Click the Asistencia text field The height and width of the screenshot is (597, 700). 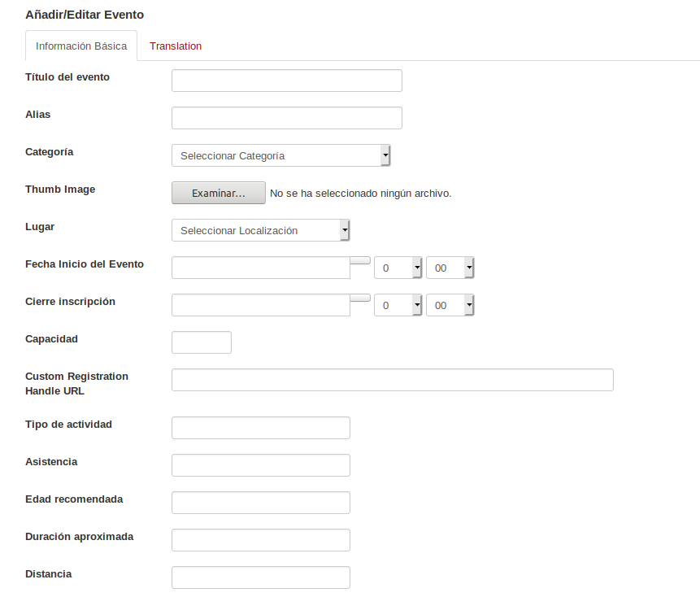[260, 465]
